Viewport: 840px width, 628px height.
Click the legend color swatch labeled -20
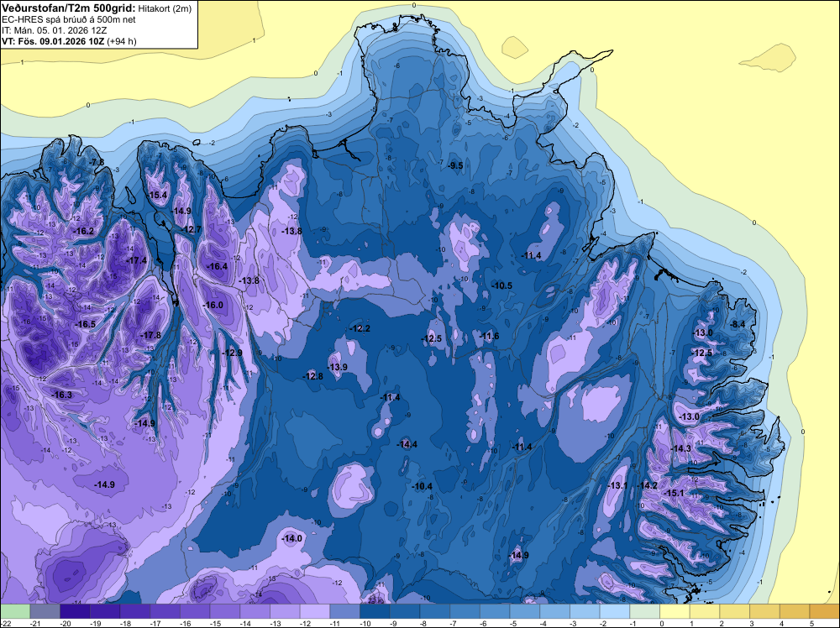pyautogui.click(x=75, y=611)
